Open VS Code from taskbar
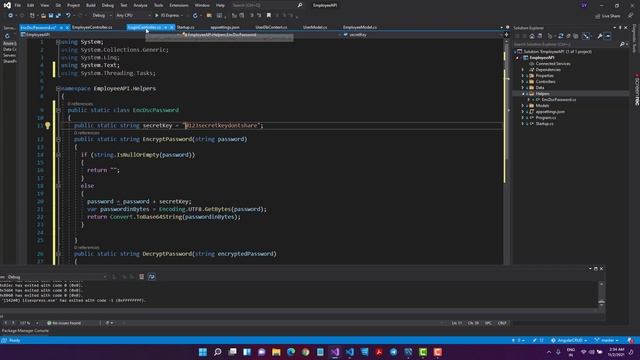640x360 pixels. point(350,352)
